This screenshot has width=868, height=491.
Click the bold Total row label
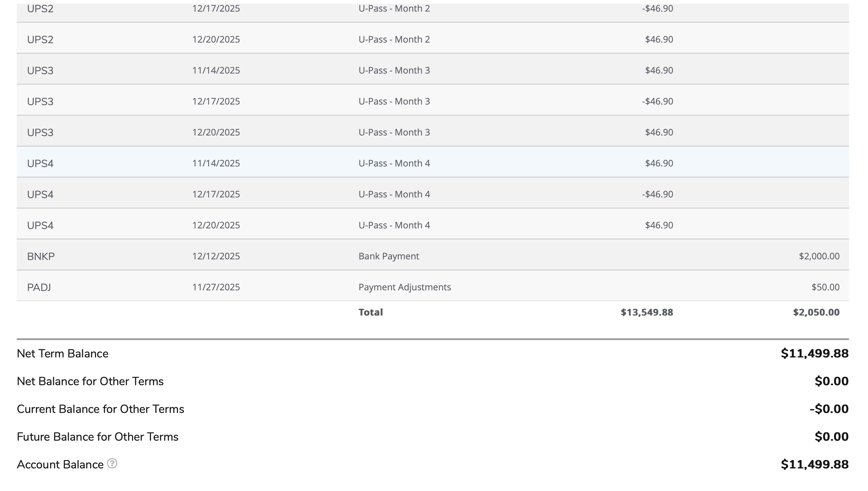[x=370, y=312]
